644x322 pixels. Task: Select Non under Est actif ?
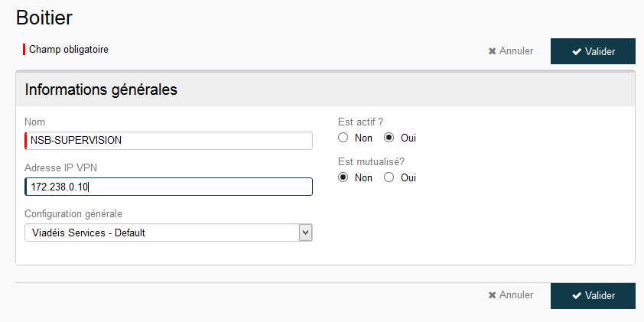pyautogui.click(x=343, y=138)
